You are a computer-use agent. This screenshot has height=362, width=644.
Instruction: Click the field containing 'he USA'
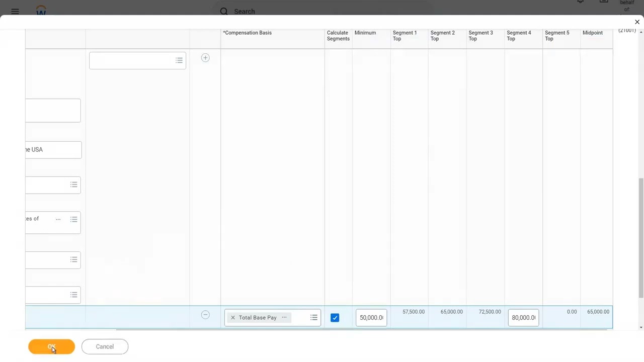[53, 150]
